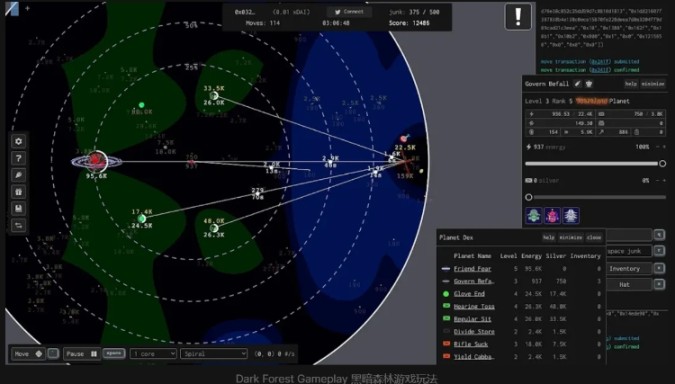The width and height of the screenshot is (675, 384).
Task: Click help in Planet Dex header
Action: tap(548, 237)
